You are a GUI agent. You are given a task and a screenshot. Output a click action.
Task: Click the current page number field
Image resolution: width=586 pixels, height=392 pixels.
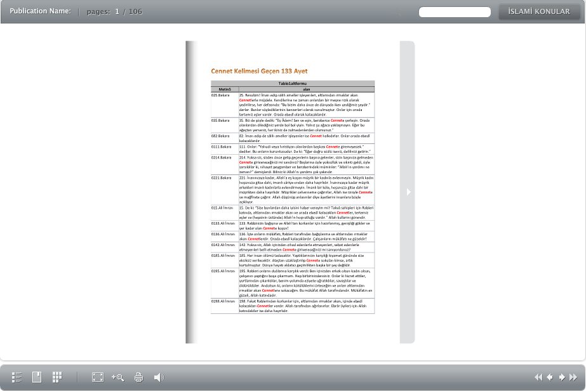pos(117,12)
